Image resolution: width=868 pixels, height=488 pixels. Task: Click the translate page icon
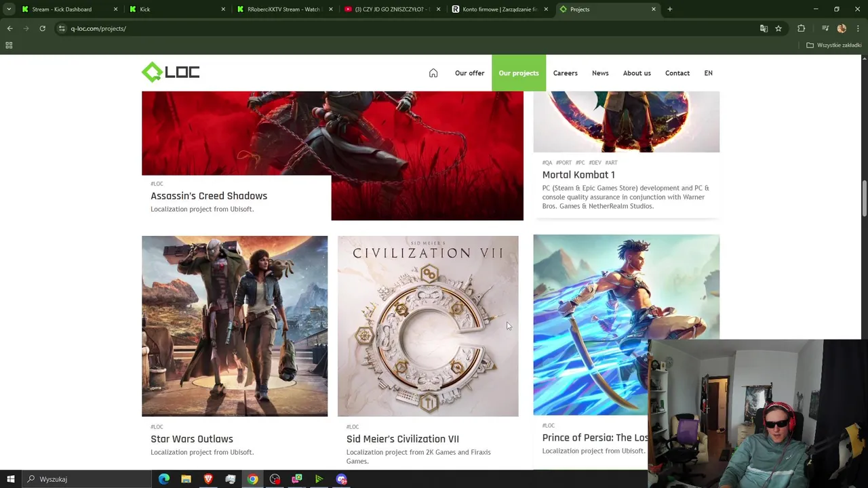(x=764, y=28)
